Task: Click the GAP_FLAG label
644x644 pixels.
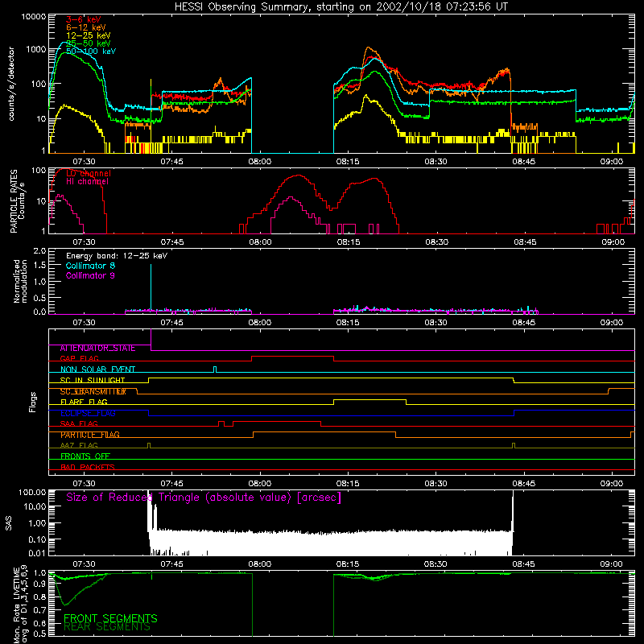Action: click(79, 359)
